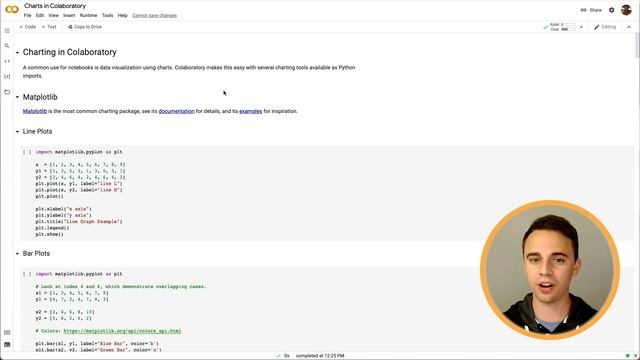Open the terminal icon at sidebar bottom

tap(7, 344)
